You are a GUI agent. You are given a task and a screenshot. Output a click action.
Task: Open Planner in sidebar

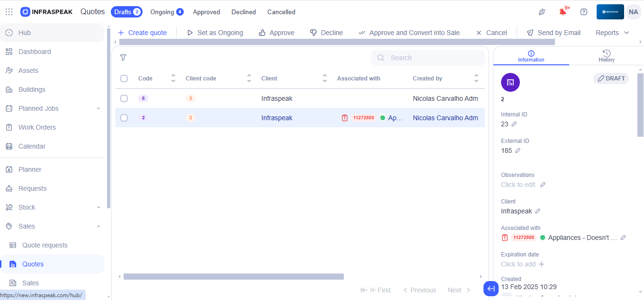(52, 169)
